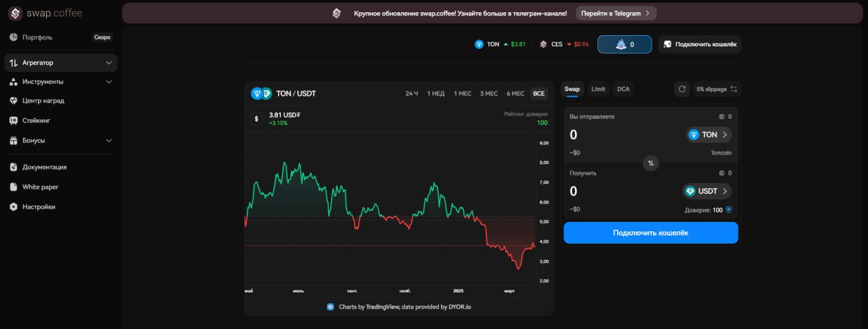Open the TON token selector
The image size is (868, 329).
coord(709,134)
